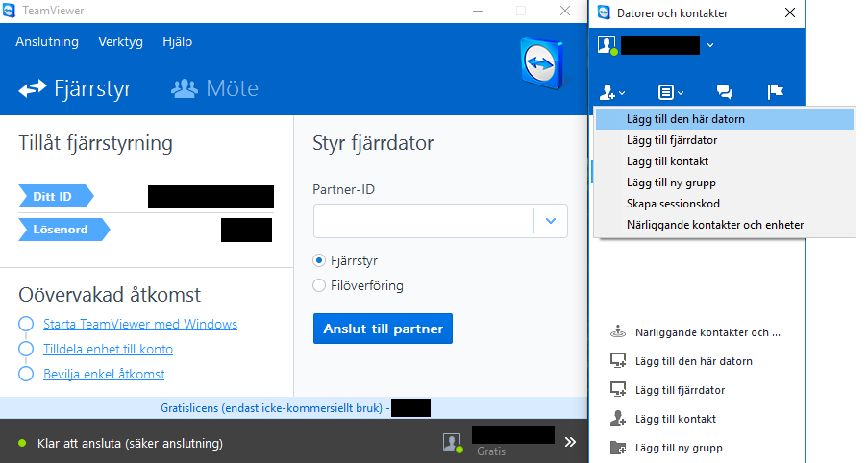Image resolution: width=868 pixels, height=463 pixels.
Task: Toggle circle for Bevilja enkel åtkomst
Action: 26,374
